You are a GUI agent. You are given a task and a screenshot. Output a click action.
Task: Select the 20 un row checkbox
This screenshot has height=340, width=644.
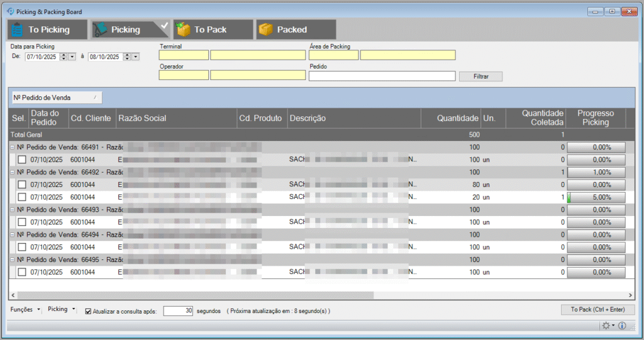[x=22, y=197]
